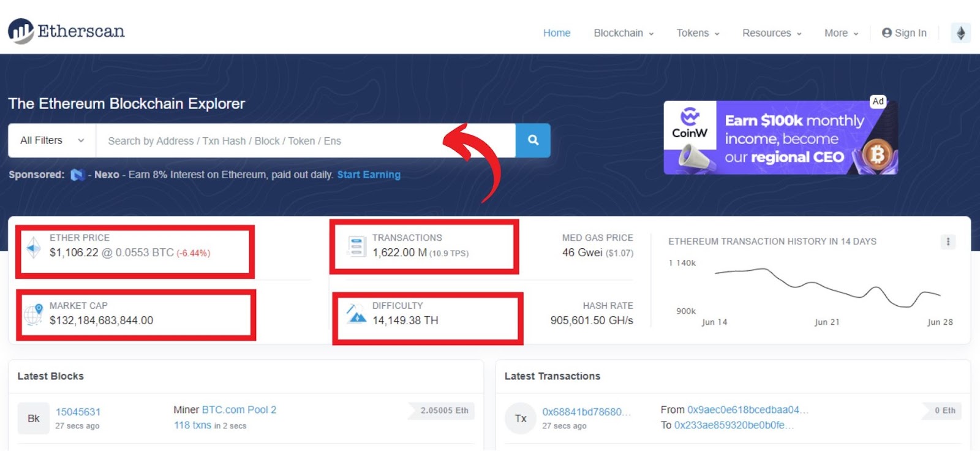Open the Ethereum network icon menu
The image size is (980, 459).
[x=960, y=33]
